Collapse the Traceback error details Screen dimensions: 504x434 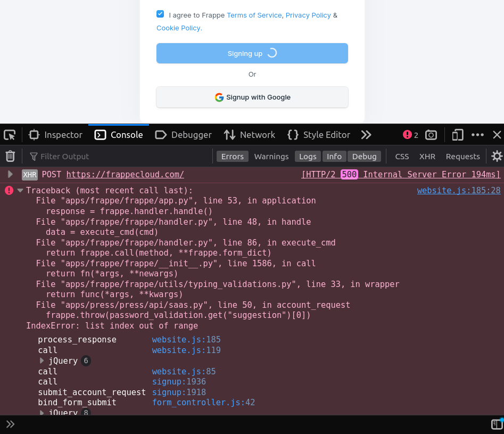20,190
